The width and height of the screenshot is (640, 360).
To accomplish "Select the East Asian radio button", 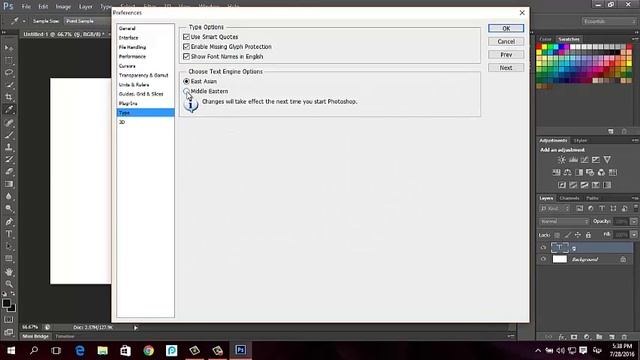I will click(187, 81).
